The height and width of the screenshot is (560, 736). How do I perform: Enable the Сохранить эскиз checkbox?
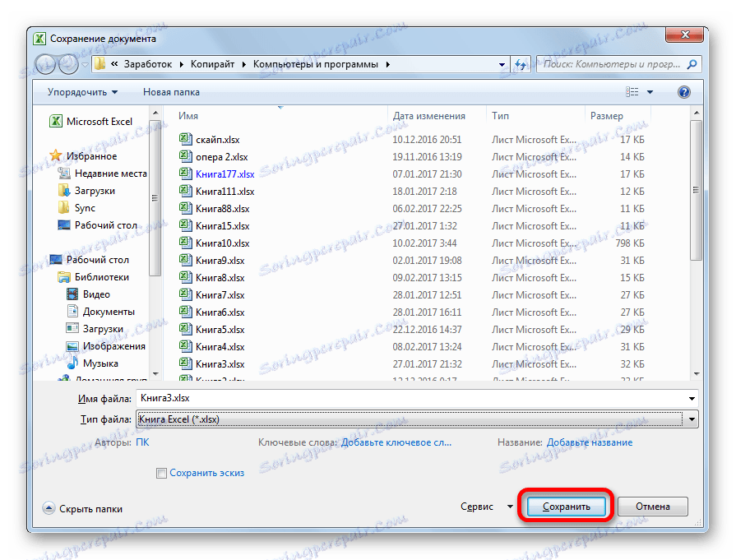pos(161,473)
